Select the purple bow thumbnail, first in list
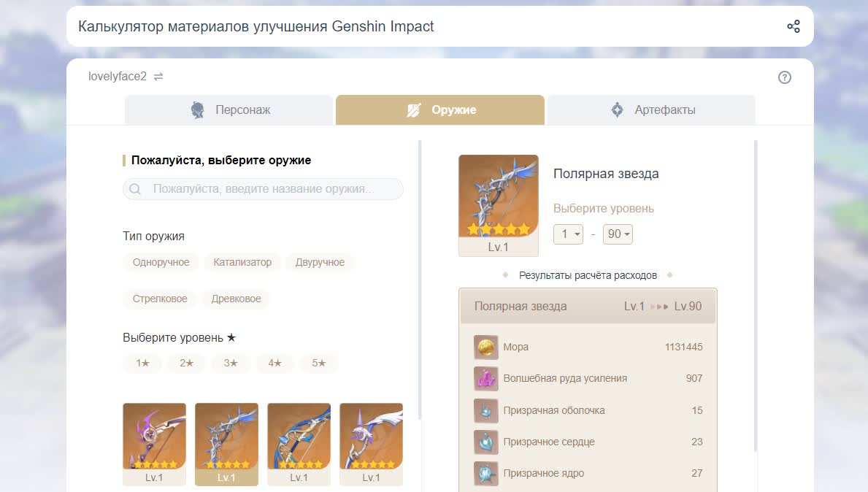This screenshot has width=868, height=492. tap(155, 445)
